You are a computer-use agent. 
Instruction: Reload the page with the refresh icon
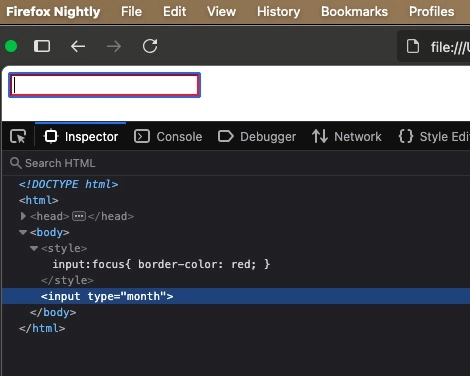pyautogui.click(x=150, y=46)
